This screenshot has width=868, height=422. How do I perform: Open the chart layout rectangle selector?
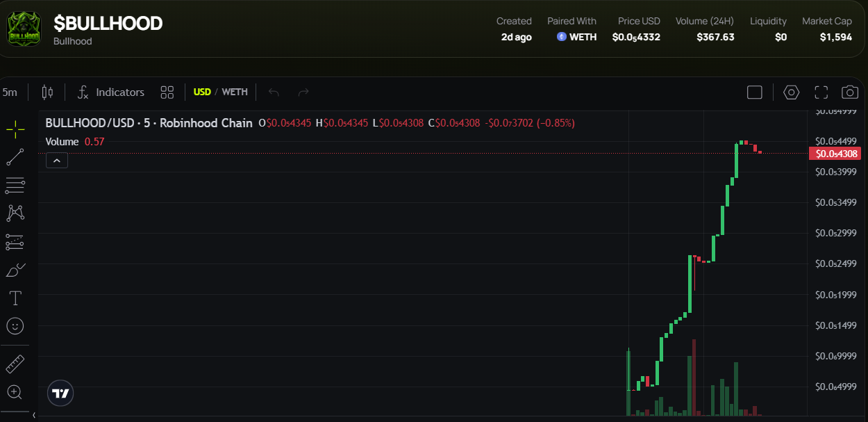point(755,92)
